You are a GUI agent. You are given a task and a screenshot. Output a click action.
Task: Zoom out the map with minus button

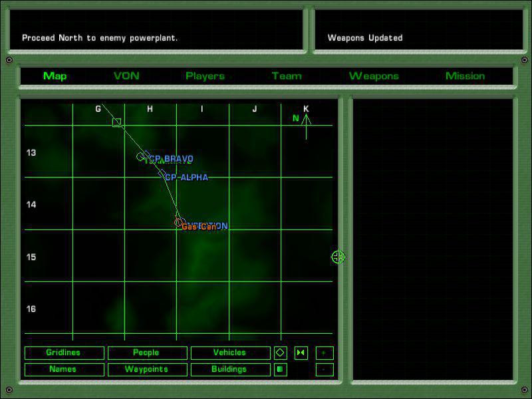[x=324, y=369]
